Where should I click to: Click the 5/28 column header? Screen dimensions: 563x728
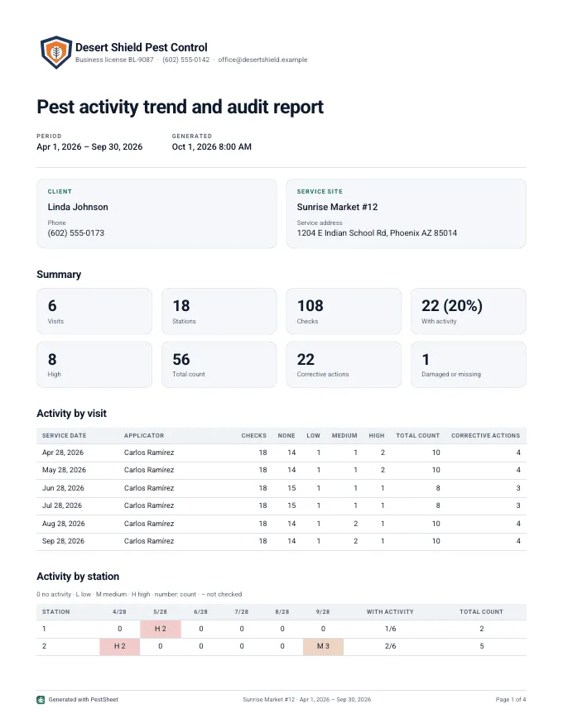click(161, 612)
